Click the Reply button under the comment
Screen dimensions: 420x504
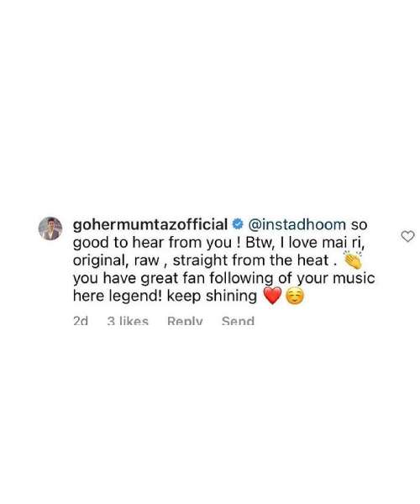tap(185, 321)
